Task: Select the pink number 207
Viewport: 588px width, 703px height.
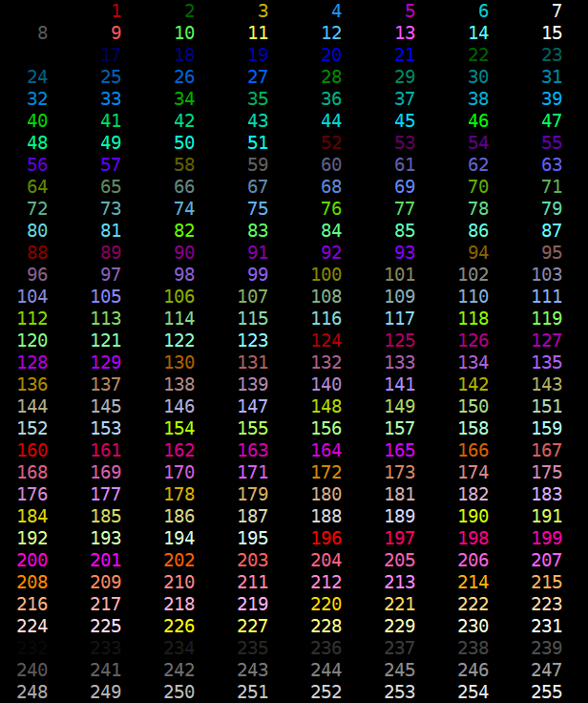Action: pos(547,560)
